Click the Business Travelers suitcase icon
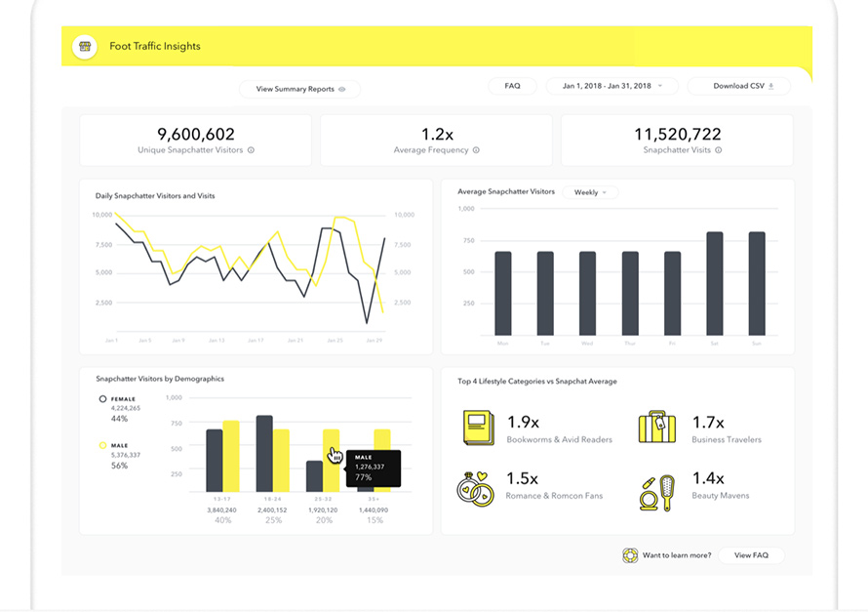 [x=657, y=427]
